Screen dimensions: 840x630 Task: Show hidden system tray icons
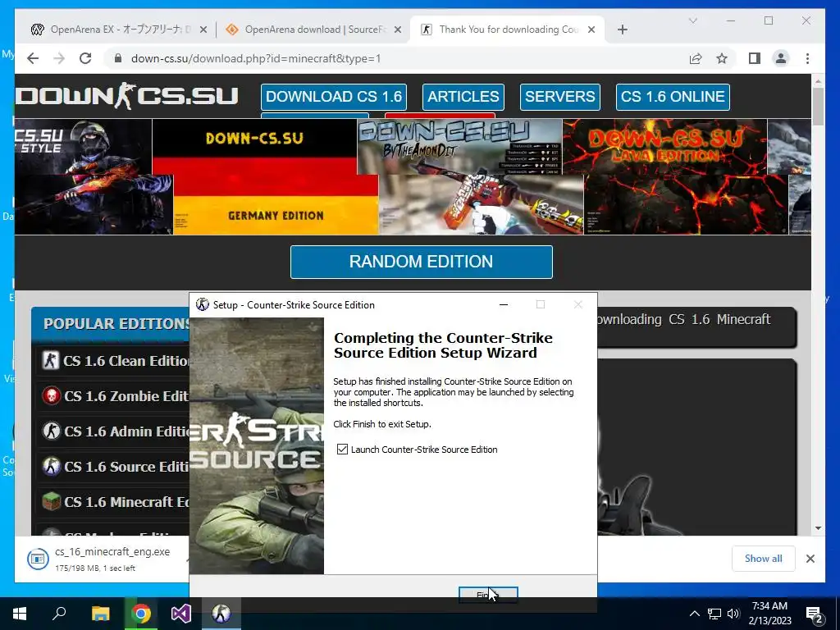tap(694, 614)
